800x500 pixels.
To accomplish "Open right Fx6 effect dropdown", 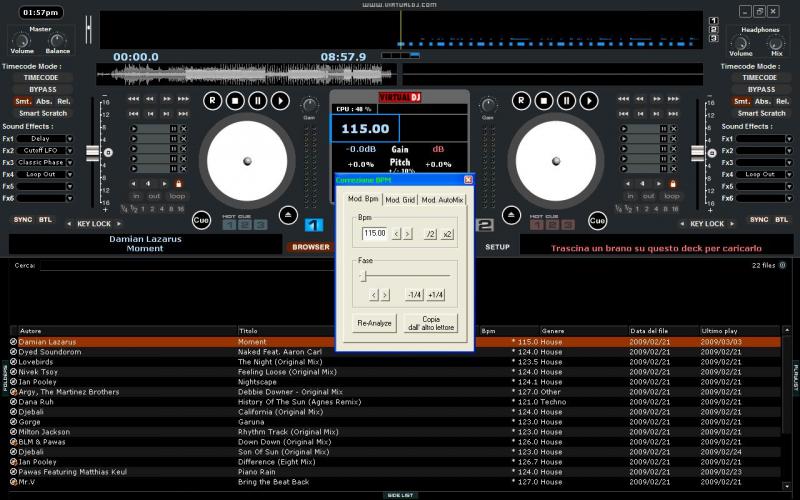I will 789,198.
